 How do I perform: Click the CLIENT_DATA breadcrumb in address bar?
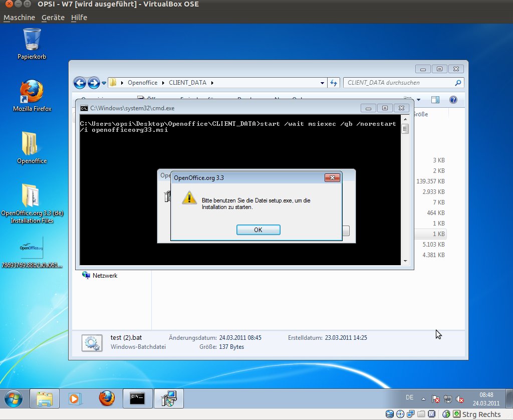tap(187, 83)
